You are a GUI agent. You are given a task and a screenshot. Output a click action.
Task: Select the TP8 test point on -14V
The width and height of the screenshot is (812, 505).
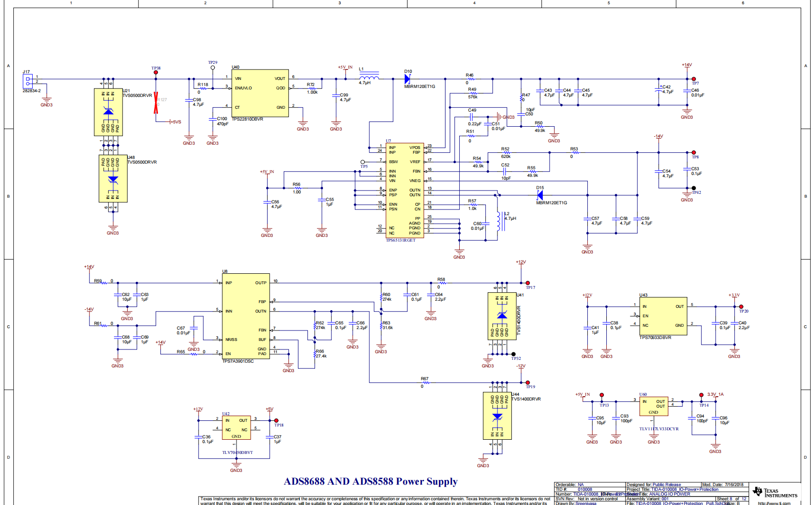[694, 153]
